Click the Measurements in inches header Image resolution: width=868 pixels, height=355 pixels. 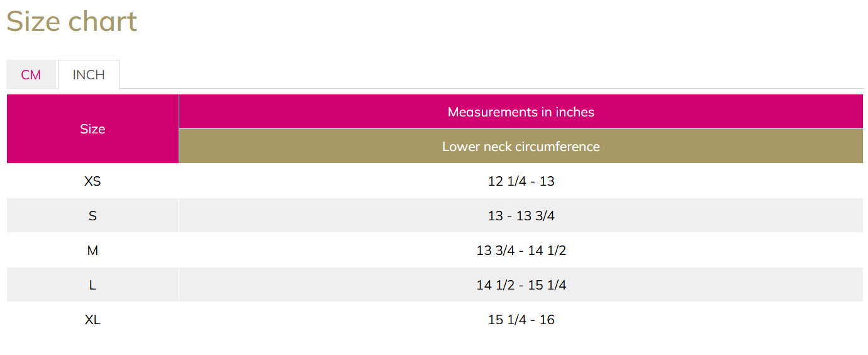point(521,111)
